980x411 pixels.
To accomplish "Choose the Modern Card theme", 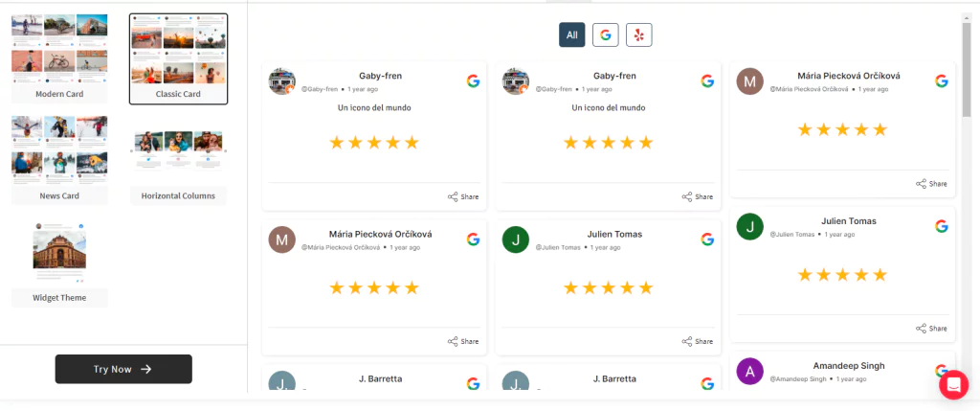I will coord(59,58).
